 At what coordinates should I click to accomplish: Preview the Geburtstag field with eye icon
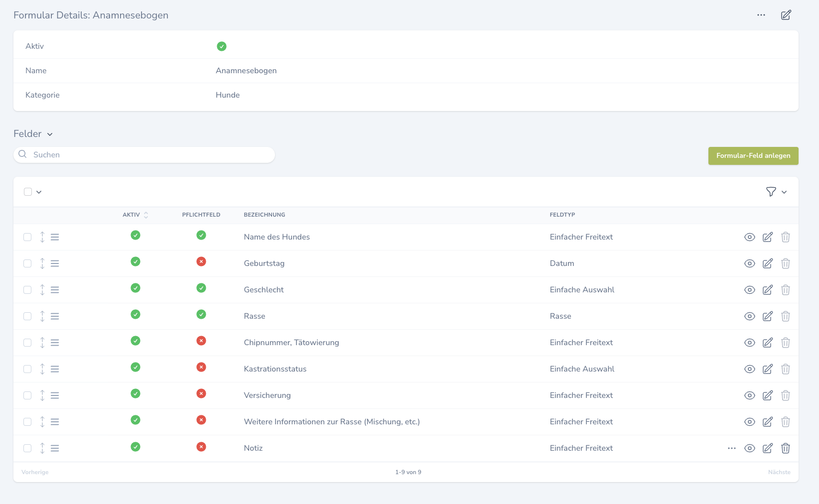tap(750, 263)
